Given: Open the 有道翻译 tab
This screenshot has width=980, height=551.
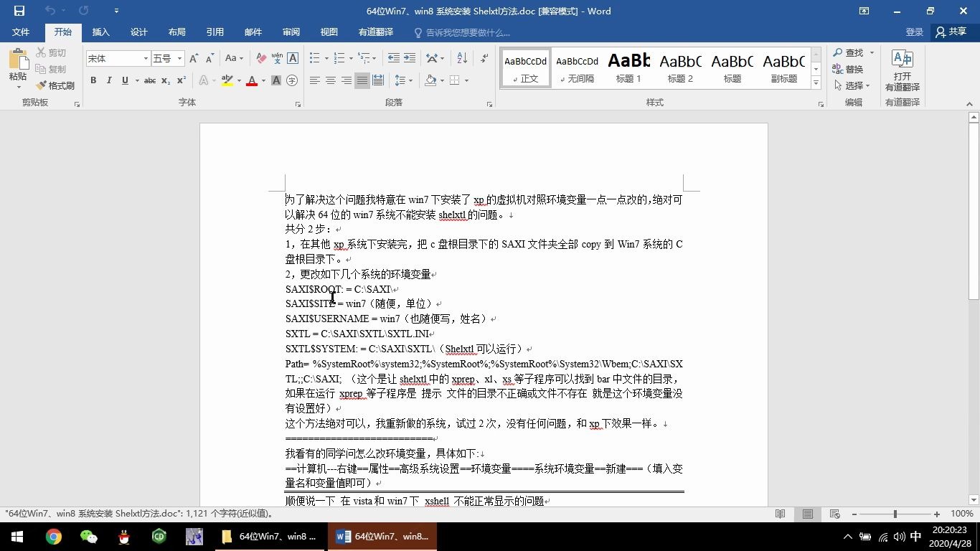Looking at the screenshot, I should 376,32.
